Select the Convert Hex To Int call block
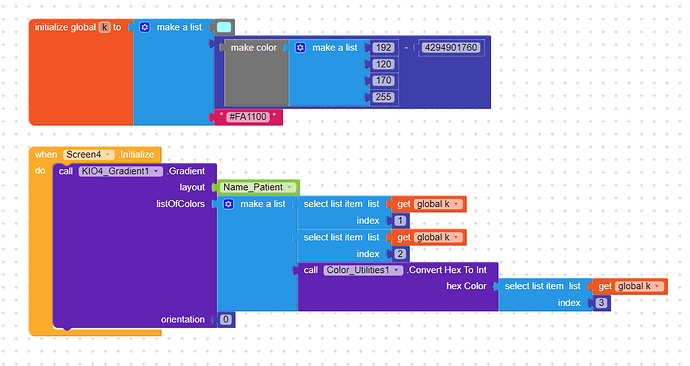Image resolution: width=690 pixels, height=366 pixels. point(448,270)
